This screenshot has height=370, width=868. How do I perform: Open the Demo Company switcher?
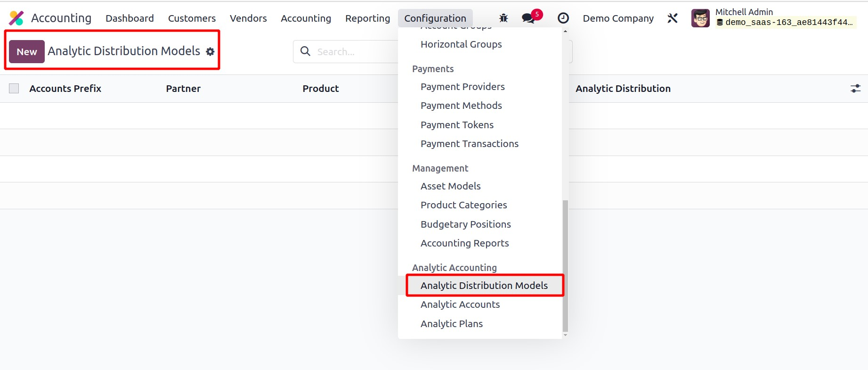(x=618, y=18)
